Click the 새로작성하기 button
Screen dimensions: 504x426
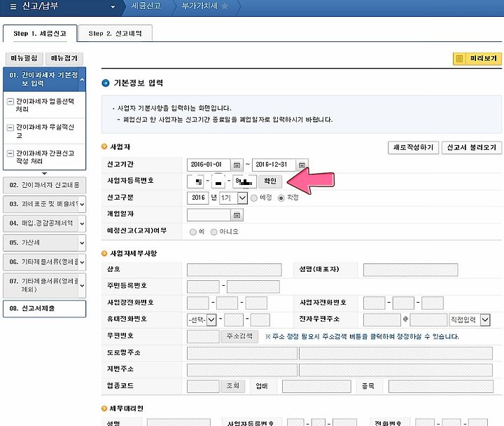[413, 148]
